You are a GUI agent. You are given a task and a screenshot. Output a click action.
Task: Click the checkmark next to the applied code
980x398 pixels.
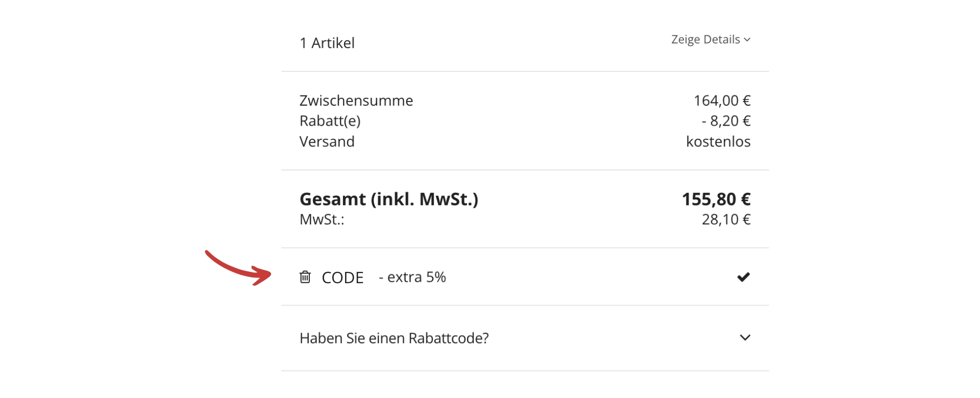click(x=743, y=277)
